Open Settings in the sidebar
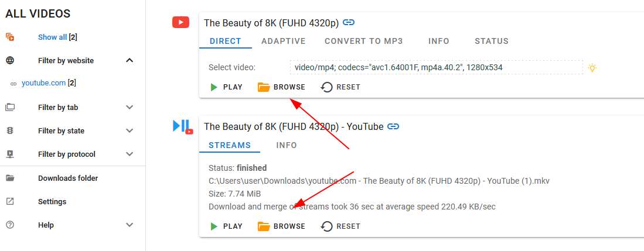Screen dimensions: 644x251 click(x=52, y=202)
